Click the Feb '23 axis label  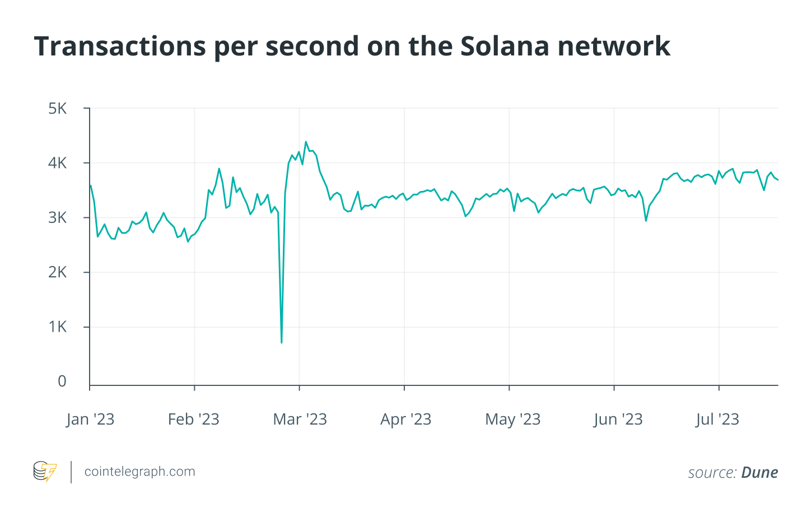tap(194, 420)
